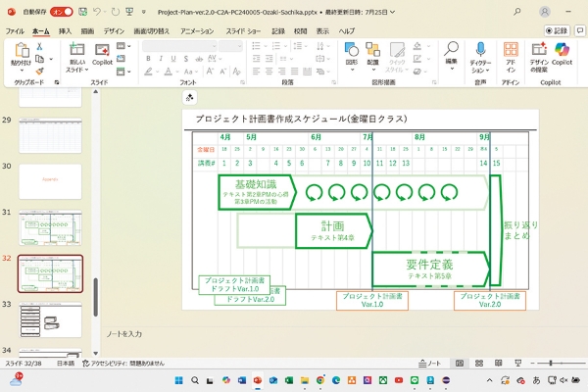Open Copilot at the ribbon's right end

(562, 50)
